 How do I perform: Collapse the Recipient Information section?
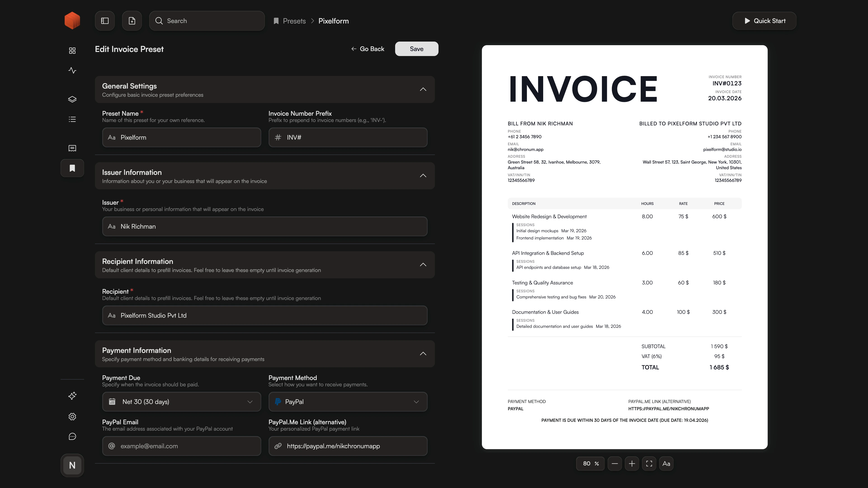click(x=423, y=265)
